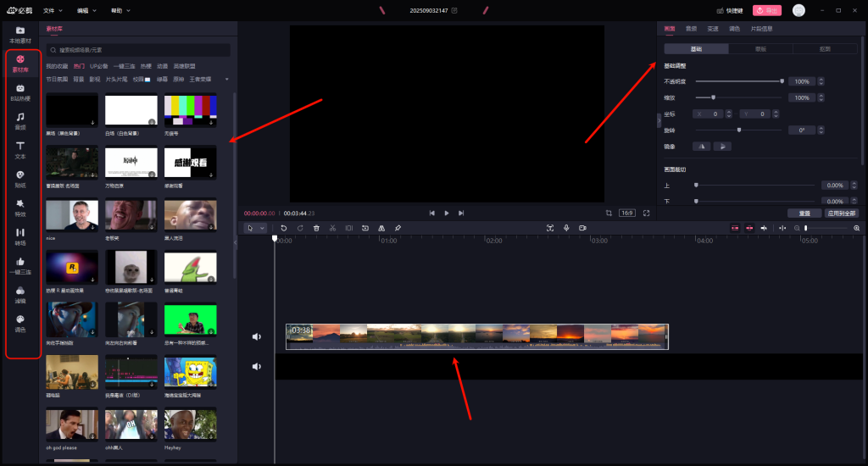Screen dimensions: 868x466
Task: Select the 文本 text tool in sidebar
Action: [x=20, y=150]
